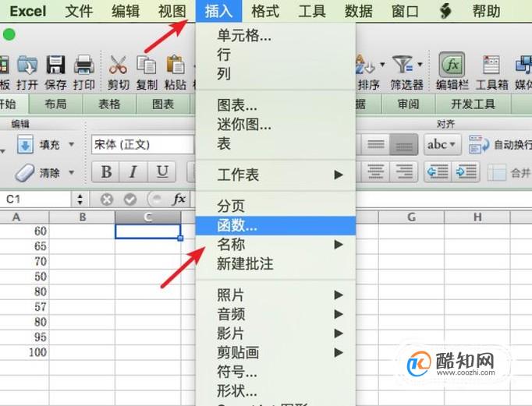The width and height of the screenshot is (532, 406).
Task: Click the right align text icon
Action: tap(404, 172)
